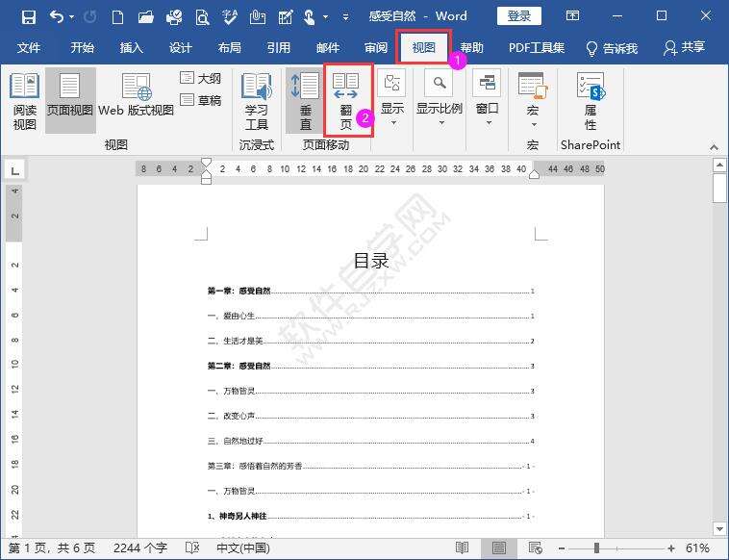Screen dimensions: 729x560
Task: Switch to the 开始 ribbon tab
Action: coord(83,47)
